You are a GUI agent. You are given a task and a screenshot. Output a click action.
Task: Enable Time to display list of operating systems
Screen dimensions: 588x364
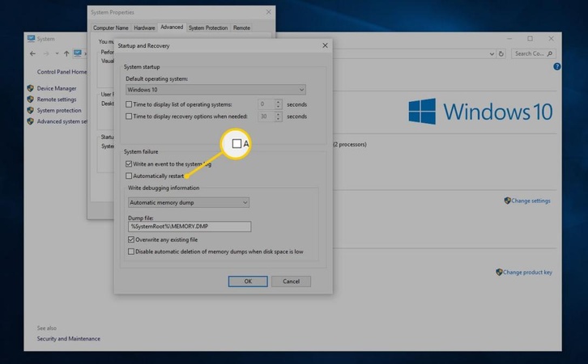pos(129,104)
